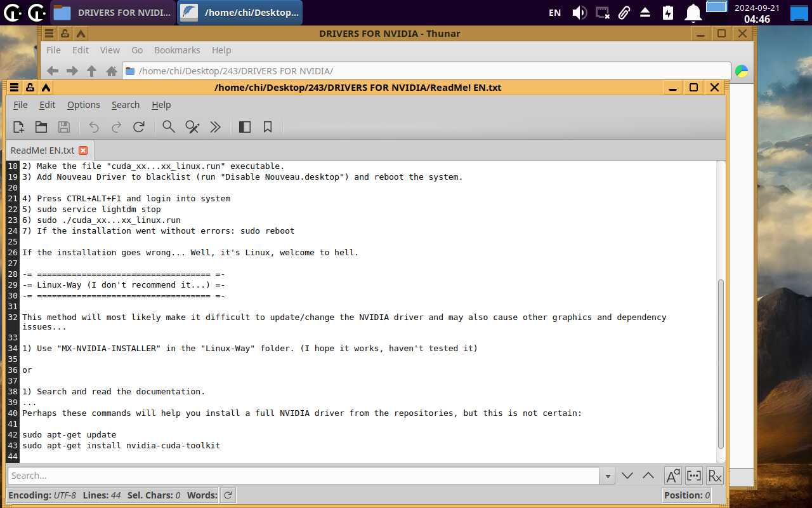Image resolution: width=812 pixels, height=508 pixels.
Task: Click the bookmark-shaped toolbar icon
Action: [x=268, y=127]
